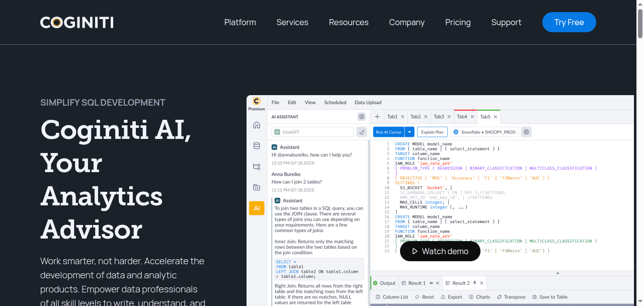Click the 'How can I join 2 tables?' message
The height and width of the screenshot is (306, 644).
coord(297,182)
